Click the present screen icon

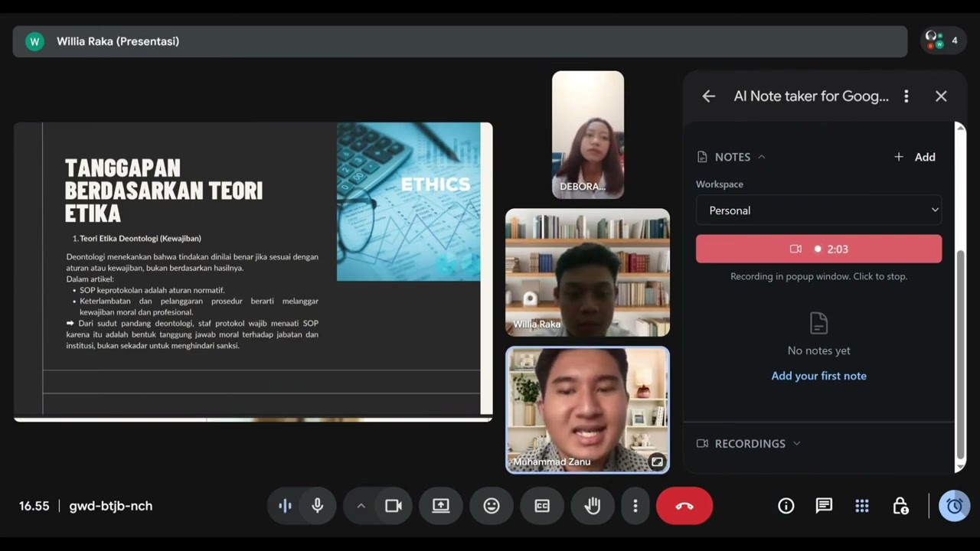coord(441,506)
